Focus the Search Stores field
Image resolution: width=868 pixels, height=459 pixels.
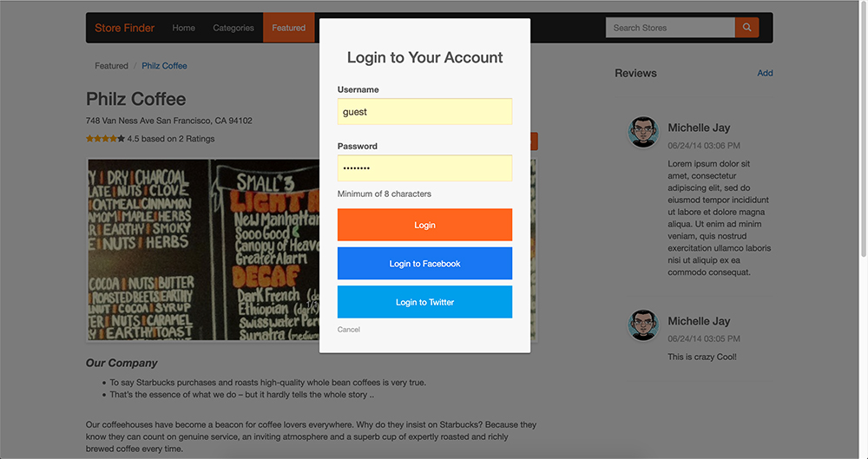coord(669,28)
